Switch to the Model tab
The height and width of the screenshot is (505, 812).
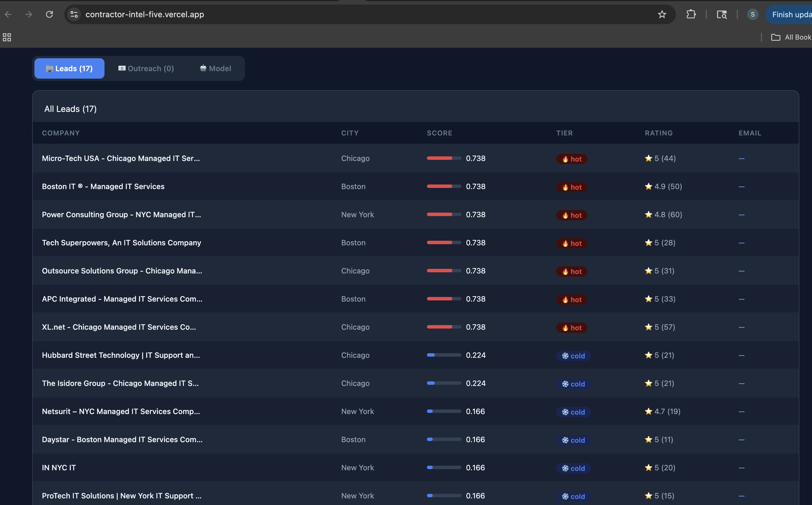pos(216,69)
